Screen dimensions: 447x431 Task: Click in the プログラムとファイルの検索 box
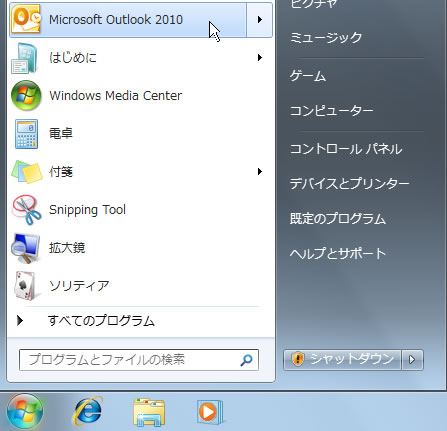click(x=139, y=360)
